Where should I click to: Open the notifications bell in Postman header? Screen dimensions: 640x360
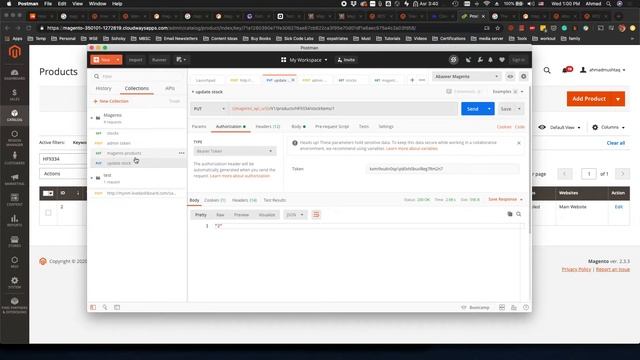[490, 60]
